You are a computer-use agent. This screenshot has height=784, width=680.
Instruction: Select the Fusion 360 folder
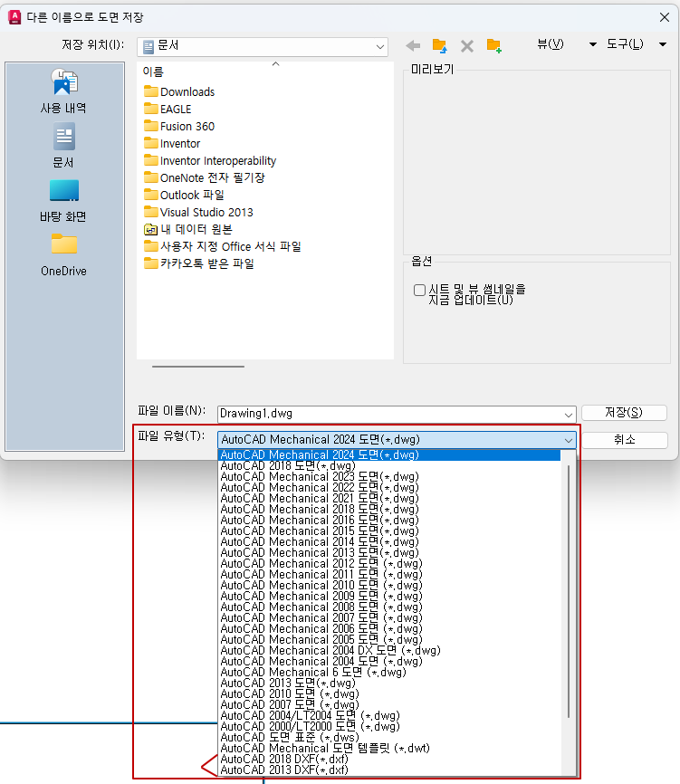coord(179,126)
